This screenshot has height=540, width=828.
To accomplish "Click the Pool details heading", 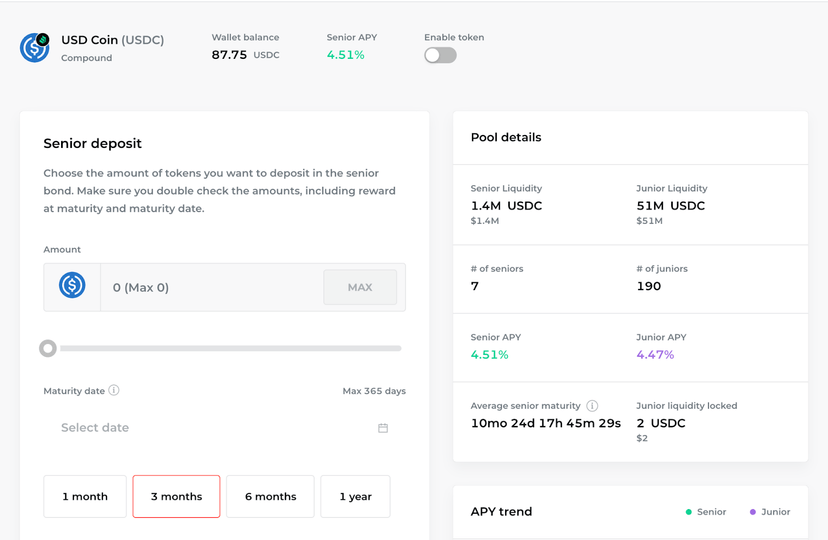I will 506,137.
